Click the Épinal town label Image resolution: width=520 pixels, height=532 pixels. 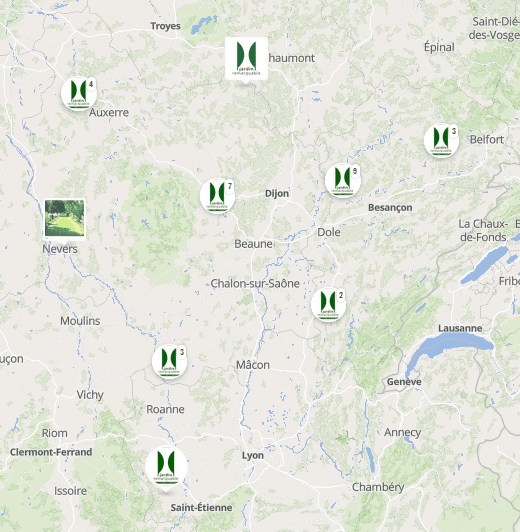[x=439, y=47]
